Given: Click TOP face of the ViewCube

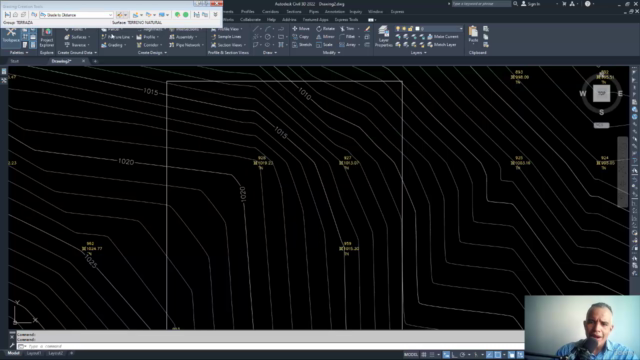Looking at the screenshot, I should (x=602, y=93).
